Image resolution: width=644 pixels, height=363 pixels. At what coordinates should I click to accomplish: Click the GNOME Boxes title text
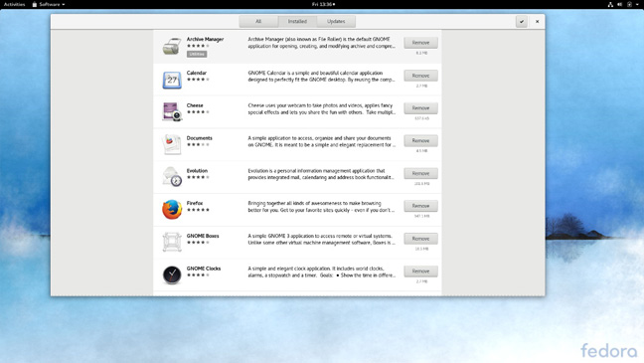coord(203,236)
